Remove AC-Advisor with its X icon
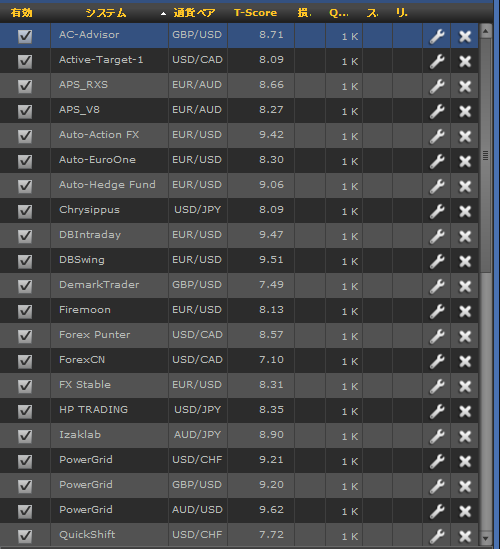The height and width of the screenshot is (549, 500). 465,36
